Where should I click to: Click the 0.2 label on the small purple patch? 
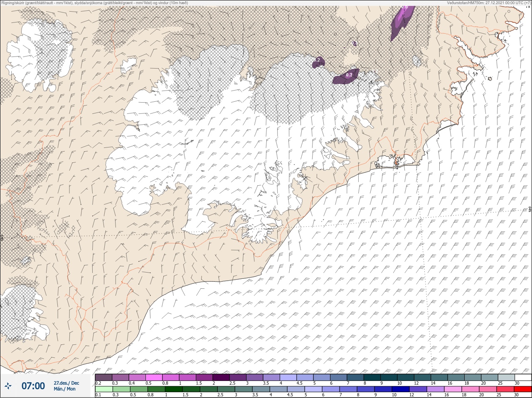[317, 60]
